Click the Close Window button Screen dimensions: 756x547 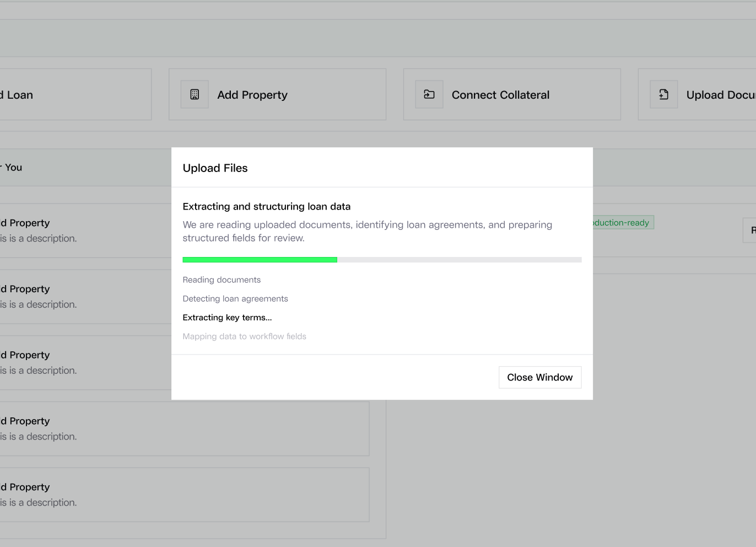tap(540, 377)
